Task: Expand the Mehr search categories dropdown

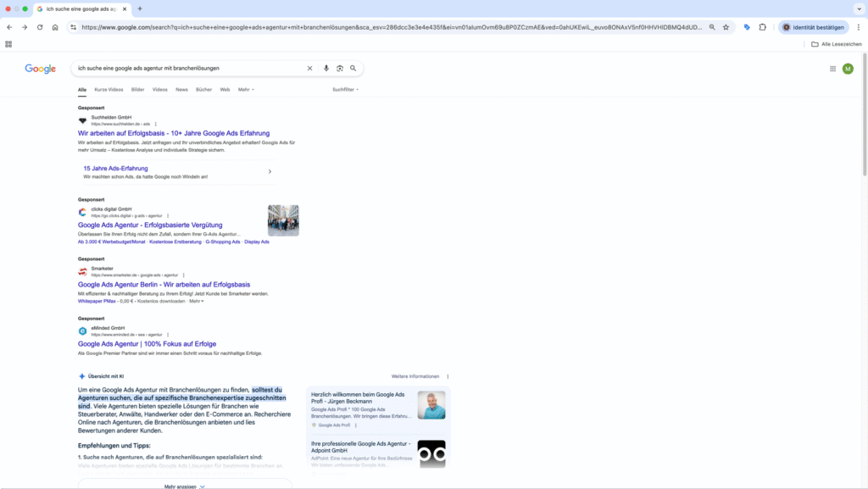Action: click(x=246, y=89)
